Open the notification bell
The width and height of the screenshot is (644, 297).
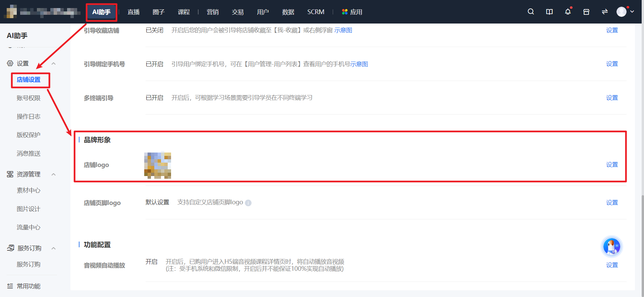point(568,12)
